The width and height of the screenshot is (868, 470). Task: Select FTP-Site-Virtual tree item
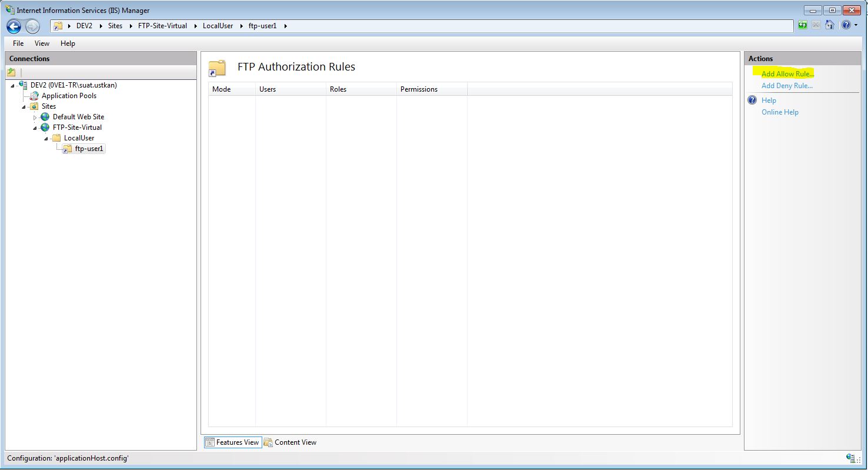pos(77,127)
